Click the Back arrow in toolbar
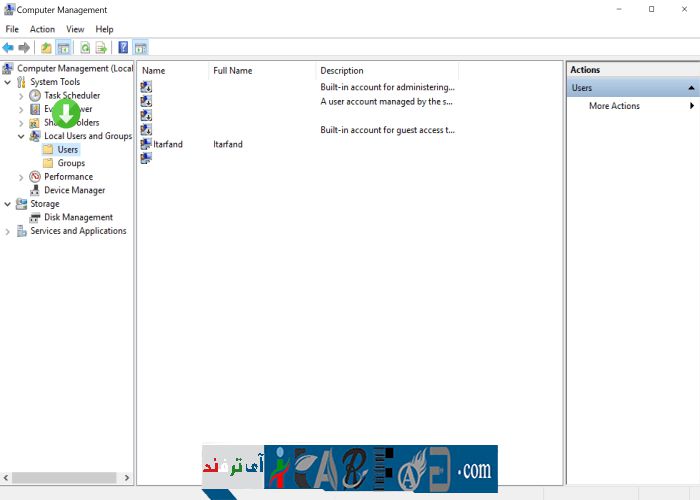Viewport: 700px width, 500px height. pyautogui.click(x=8, y=47)
